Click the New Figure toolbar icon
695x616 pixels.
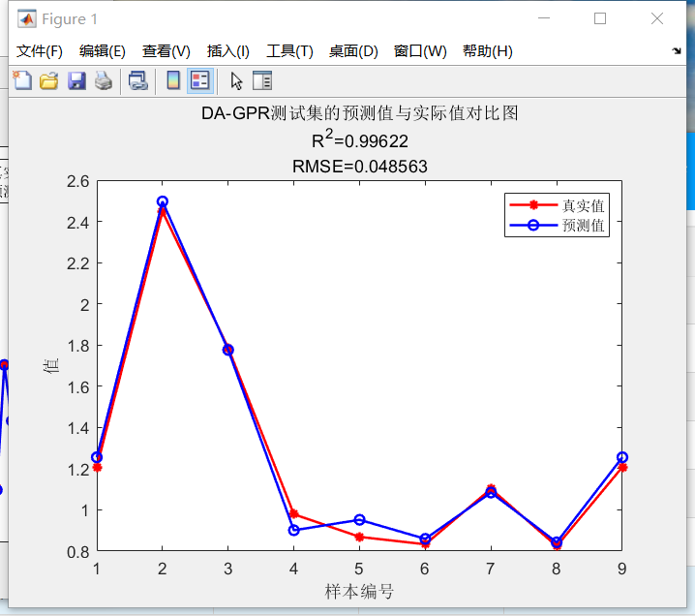click(x=22, y=81)
